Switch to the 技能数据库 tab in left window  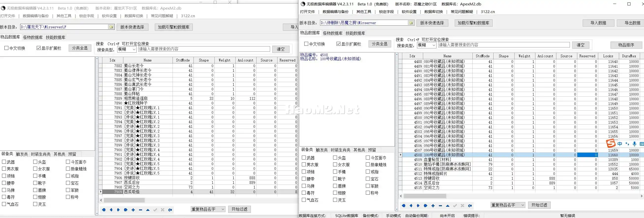(x=55, y=37)
